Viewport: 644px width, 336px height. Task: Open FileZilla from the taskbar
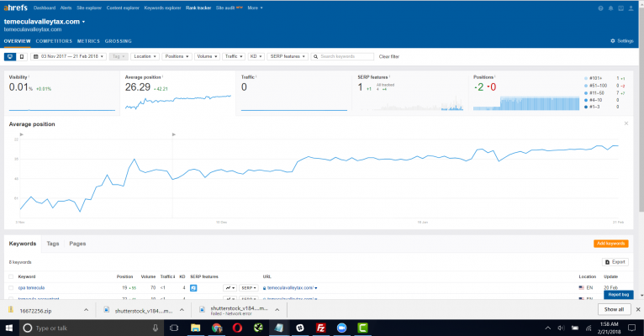pos(321,328)
